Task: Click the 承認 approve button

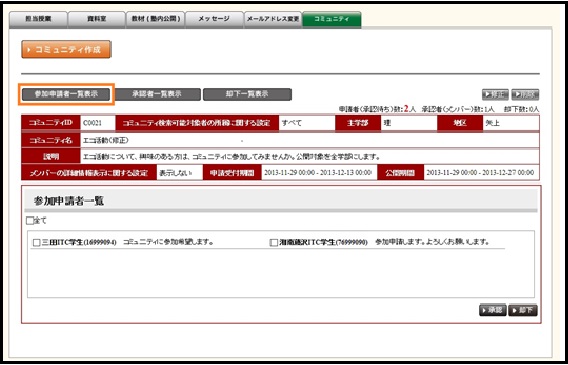Action: click(493, 310)
